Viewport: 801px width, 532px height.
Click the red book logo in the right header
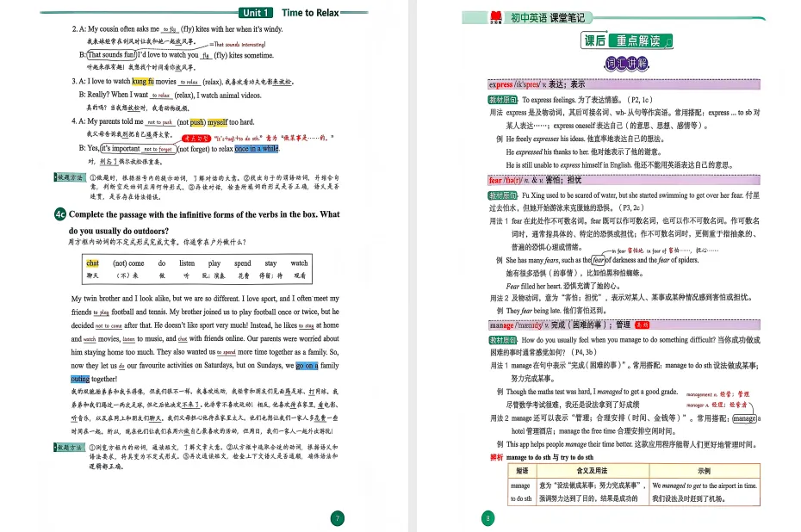pyautogui.click(x=495, y=17)
